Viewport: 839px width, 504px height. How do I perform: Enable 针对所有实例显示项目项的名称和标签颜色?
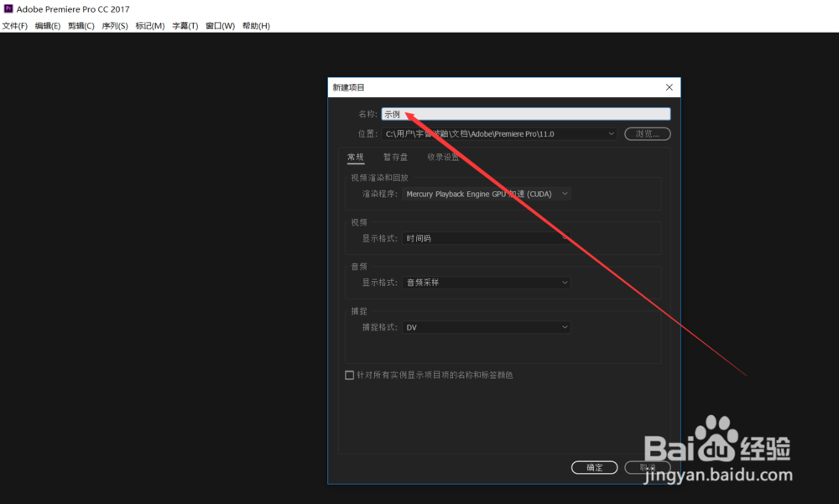[350, 375]
